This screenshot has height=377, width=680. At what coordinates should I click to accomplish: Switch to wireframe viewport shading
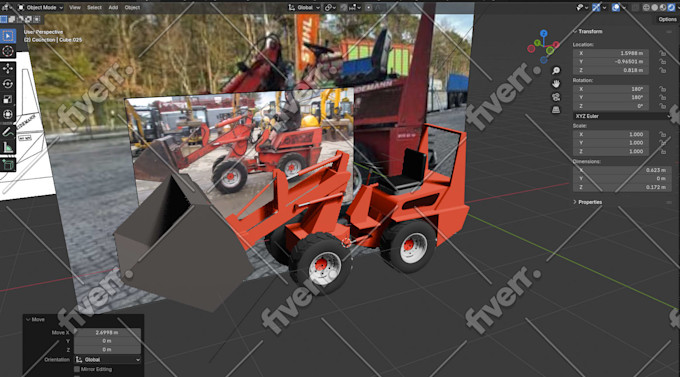(x=646, y=7)
